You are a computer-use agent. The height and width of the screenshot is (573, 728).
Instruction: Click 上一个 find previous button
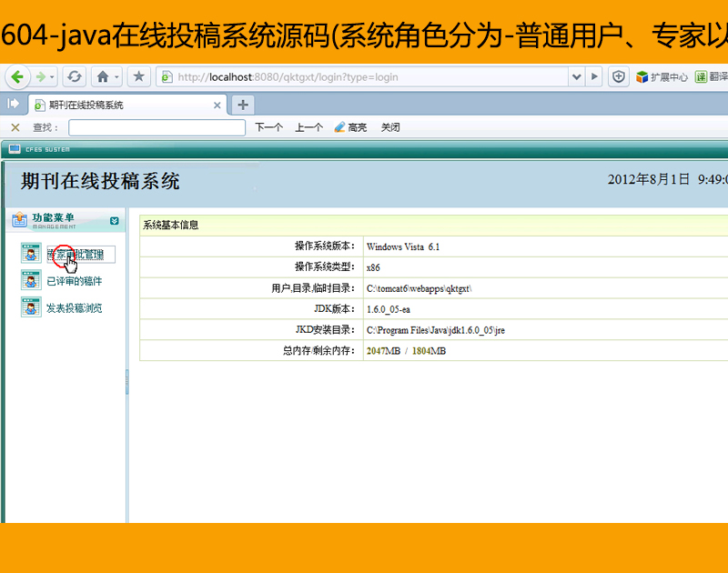(308, 127)
